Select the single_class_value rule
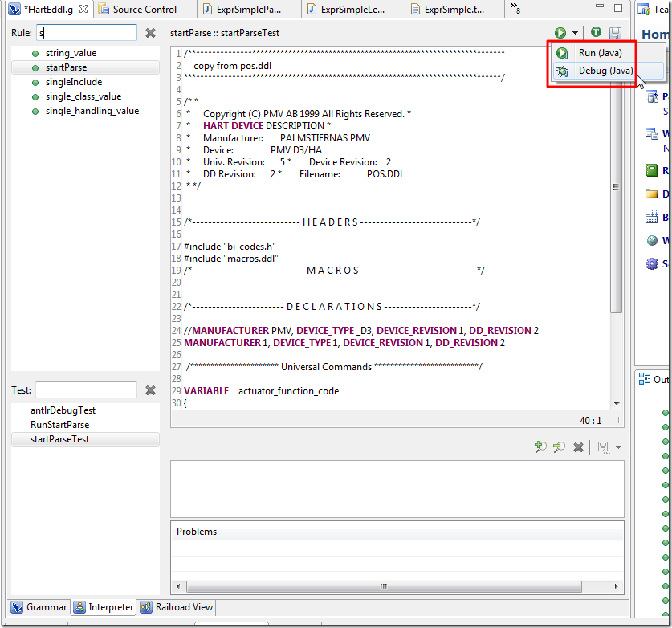 (85, 96)
